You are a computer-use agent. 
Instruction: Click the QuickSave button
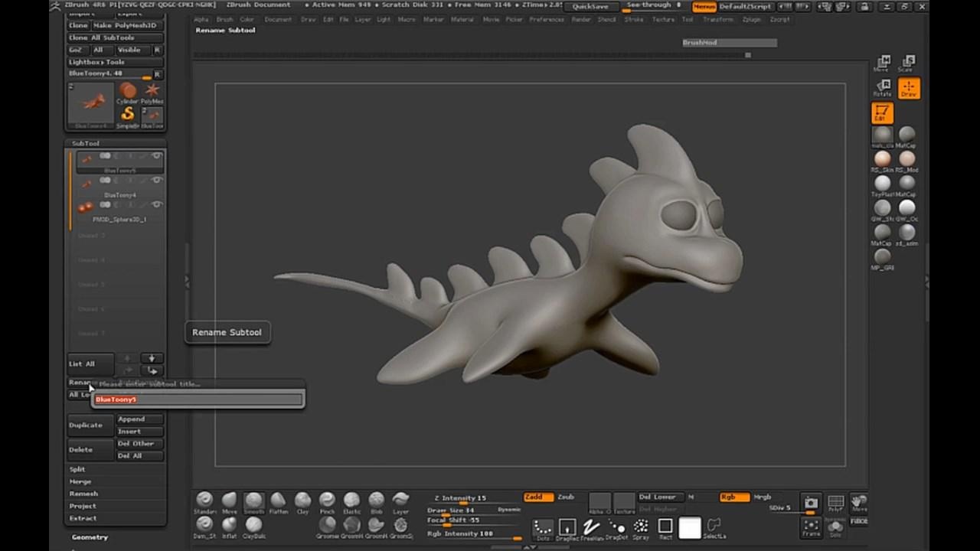(x=591, y=6)
